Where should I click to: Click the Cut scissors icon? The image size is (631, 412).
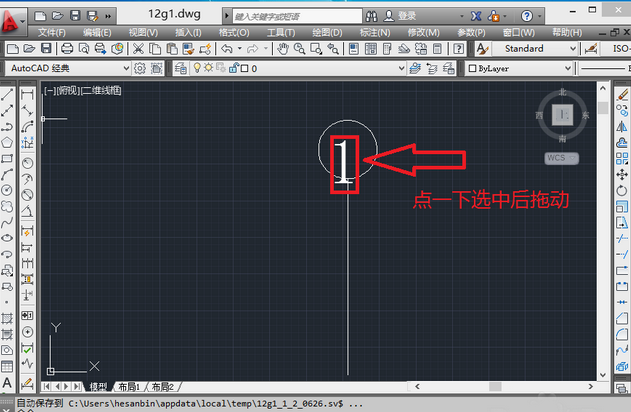(138, 49)
